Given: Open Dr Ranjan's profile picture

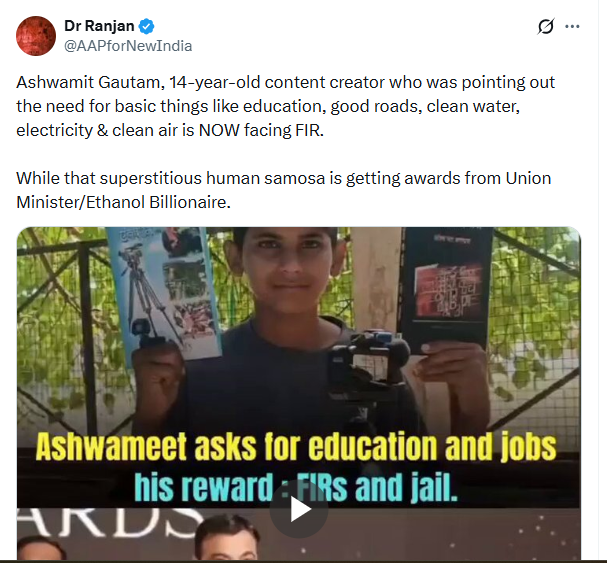Looking at the screenshot, I should coord(36,36).
